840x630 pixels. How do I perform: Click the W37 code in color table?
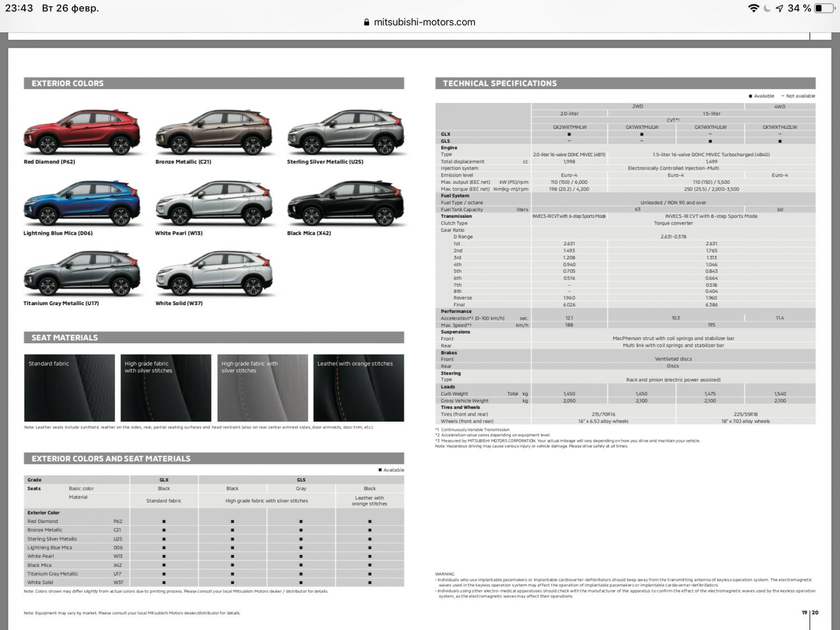(x=118, y=582)
